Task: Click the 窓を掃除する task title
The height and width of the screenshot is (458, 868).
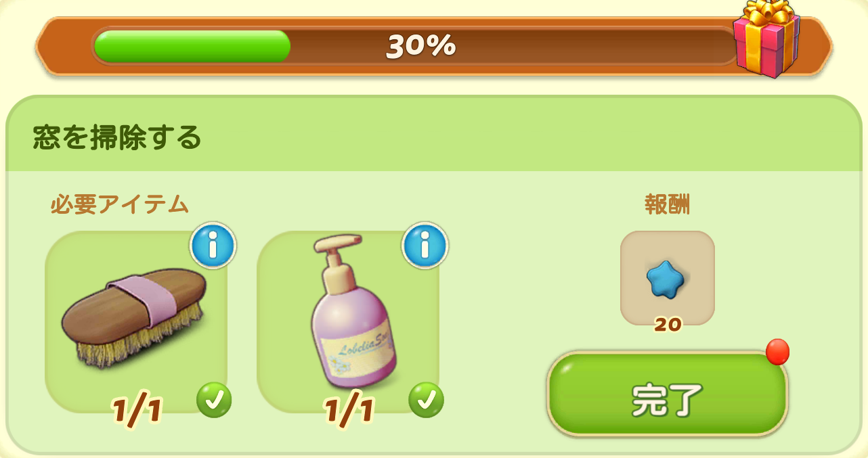Action: click(x=118, y=137)
